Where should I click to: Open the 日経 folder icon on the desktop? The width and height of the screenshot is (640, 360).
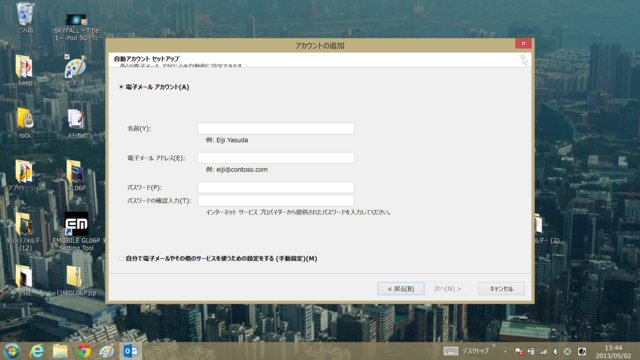coord(24,278)
